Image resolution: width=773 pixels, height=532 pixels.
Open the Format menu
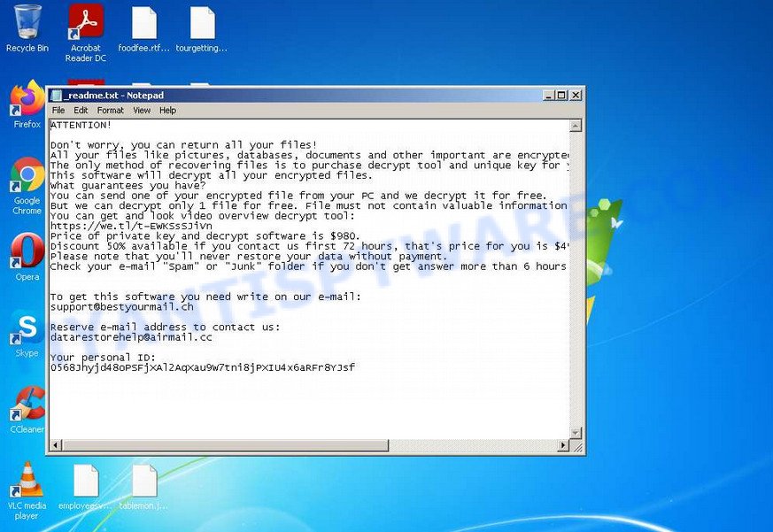110,110
